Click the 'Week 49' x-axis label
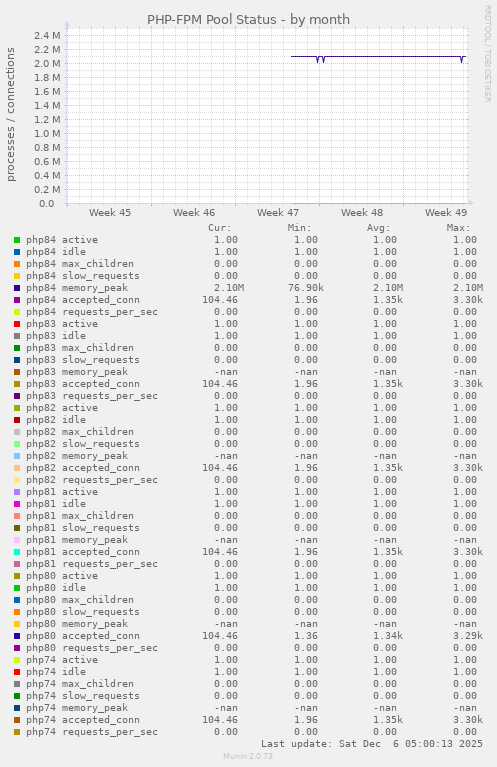This screenshot has width=497, height=767. (446, 212)
